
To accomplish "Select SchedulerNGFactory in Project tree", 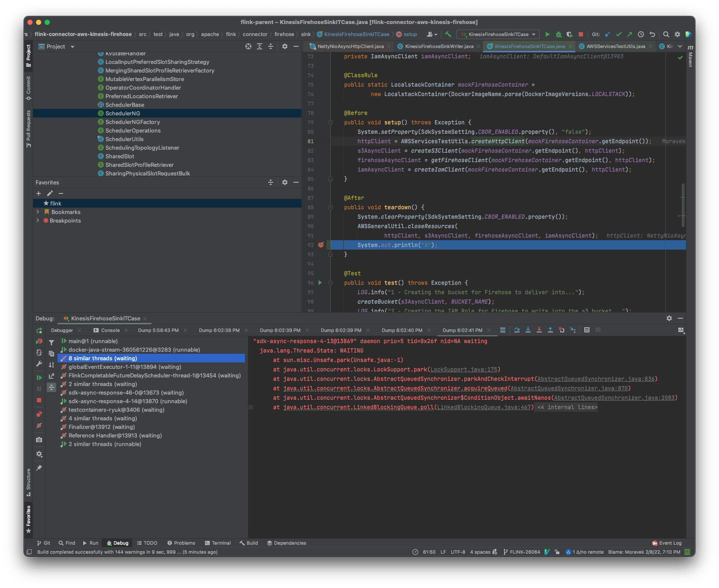I will click(133, 122).
